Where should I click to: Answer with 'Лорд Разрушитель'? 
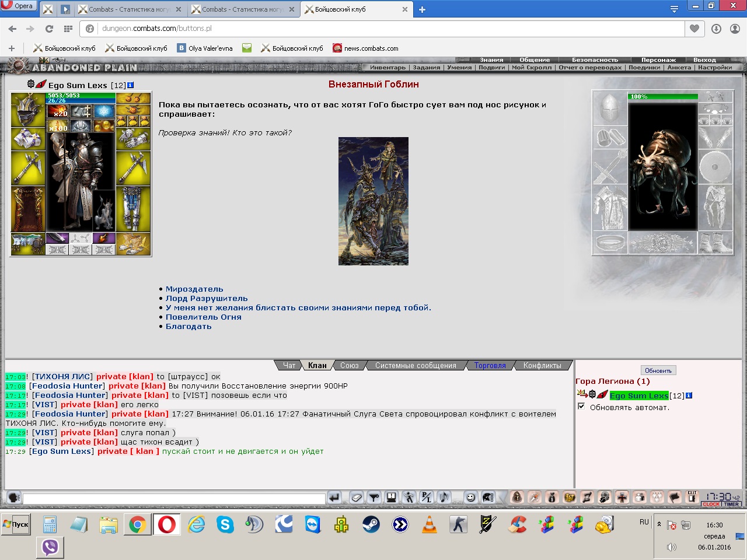(207, 299)
